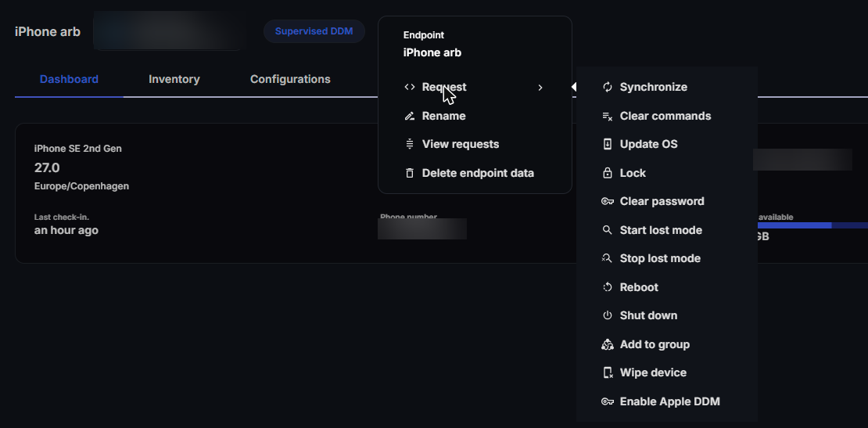
Task: Click the Add to group shapes icon
Action: pyautogui.click(x=608, y=344)
